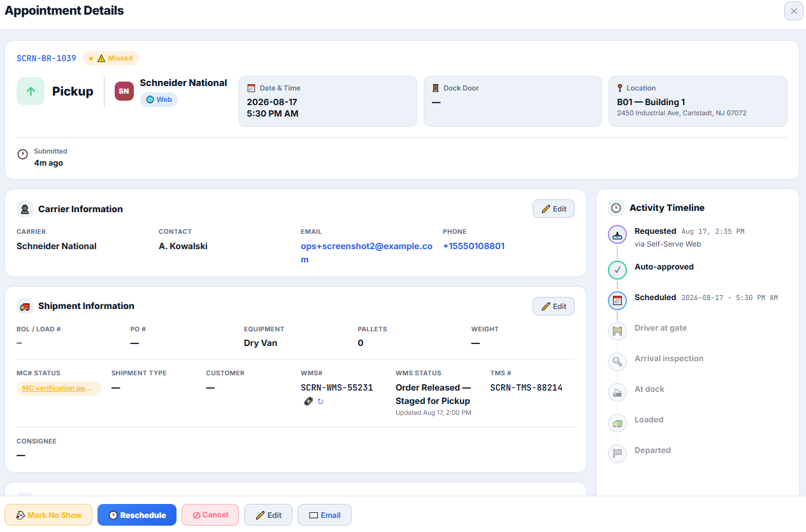Click the green Pickup arrow icon
The height and width of the screenshot is (532, 806).
[x=31, y=91]
